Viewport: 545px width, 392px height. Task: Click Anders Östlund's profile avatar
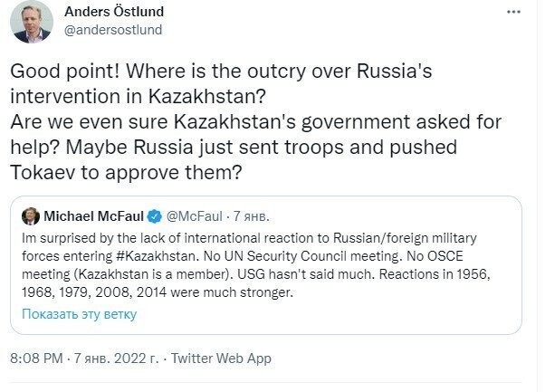32,22
